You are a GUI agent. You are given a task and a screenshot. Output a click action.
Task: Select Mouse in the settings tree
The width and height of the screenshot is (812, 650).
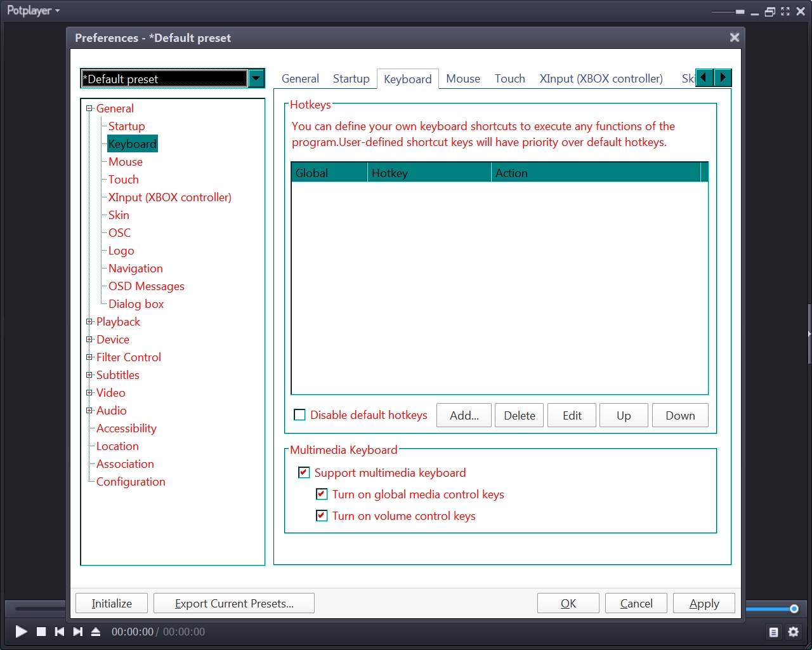(x=126, y=162)
